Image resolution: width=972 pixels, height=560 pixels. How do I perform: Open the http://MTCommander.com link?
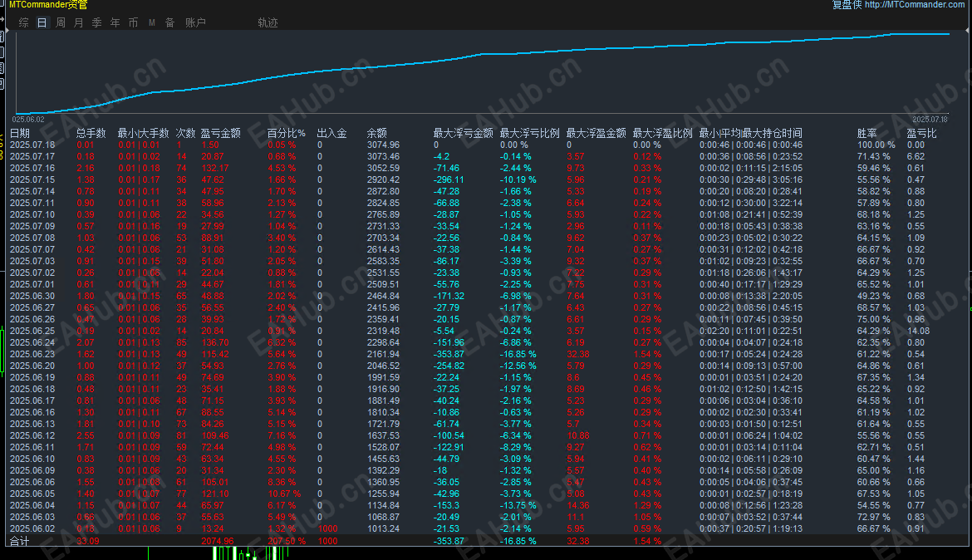click(x=915, y=4)
